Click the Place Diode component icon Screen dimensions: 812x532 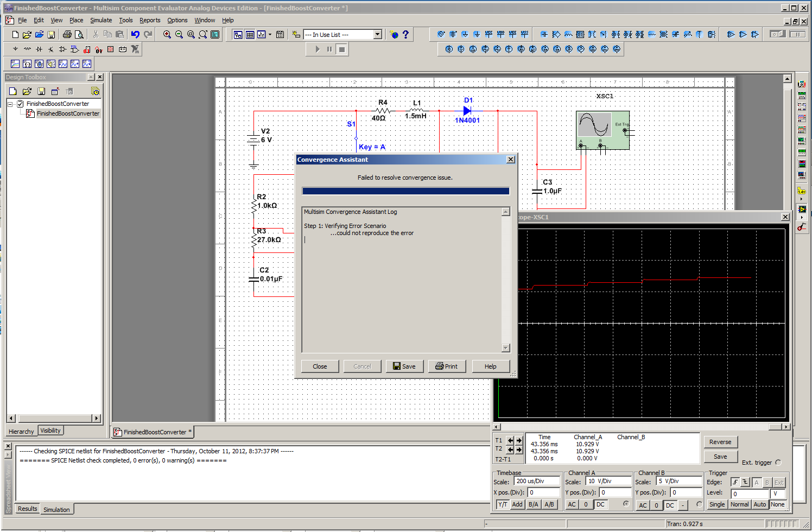tap(39, 49)
